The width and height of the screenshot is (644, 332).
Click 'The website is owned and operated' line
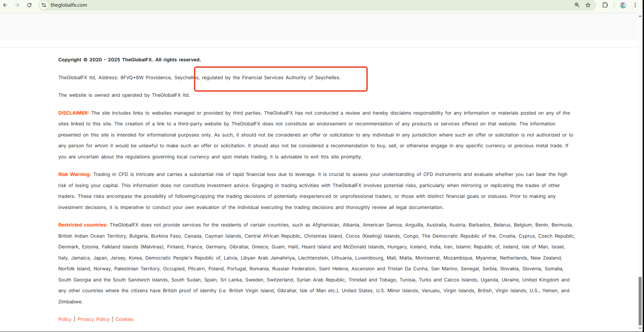click(124, 95)
